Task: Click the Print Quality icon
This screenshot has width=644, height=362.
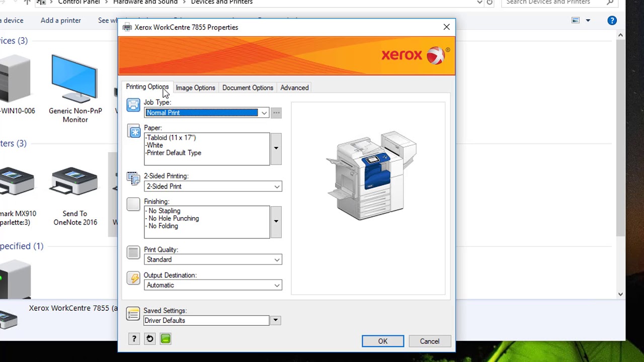Action: tap(133, 252)
